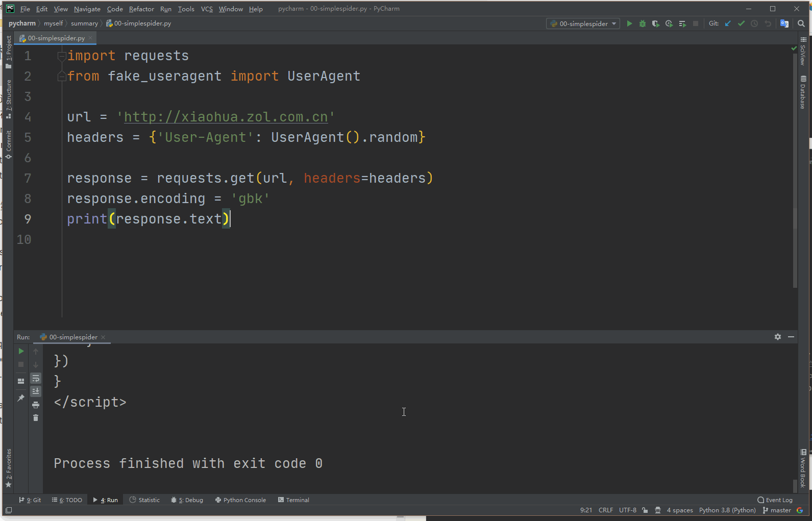Open the Edit menu
Image resolution: width=812 pixels, height=521 pixels.
point(42,9)
